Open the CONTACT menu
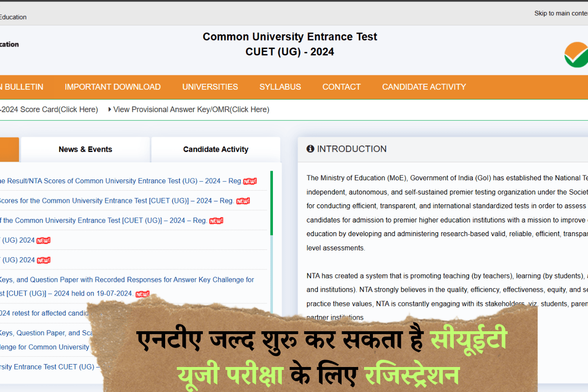This screenshot has width=588, height=392. click(342, 87)
